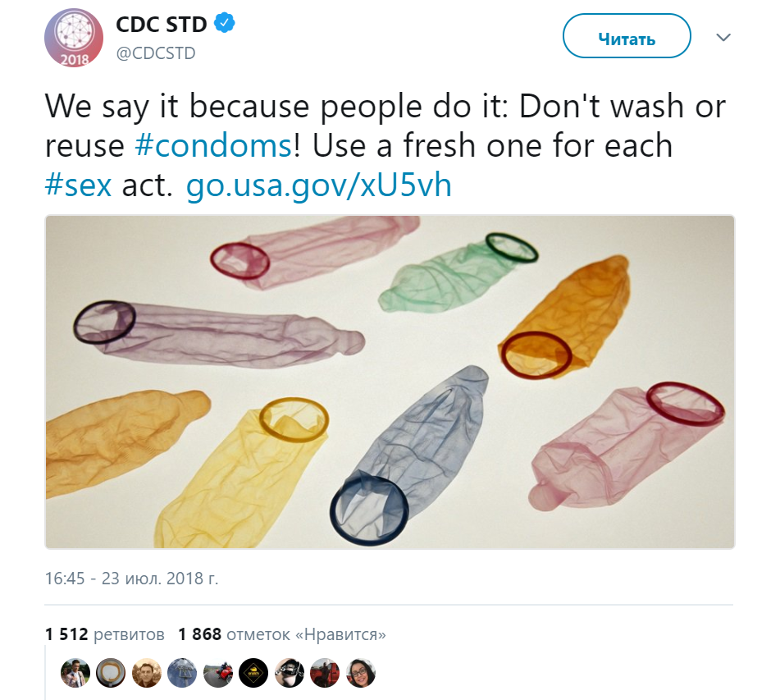Screen dimensions: 780x700
Task: Follow the go.usa.gov/xU5vh link
Action: tap(319, 185)
